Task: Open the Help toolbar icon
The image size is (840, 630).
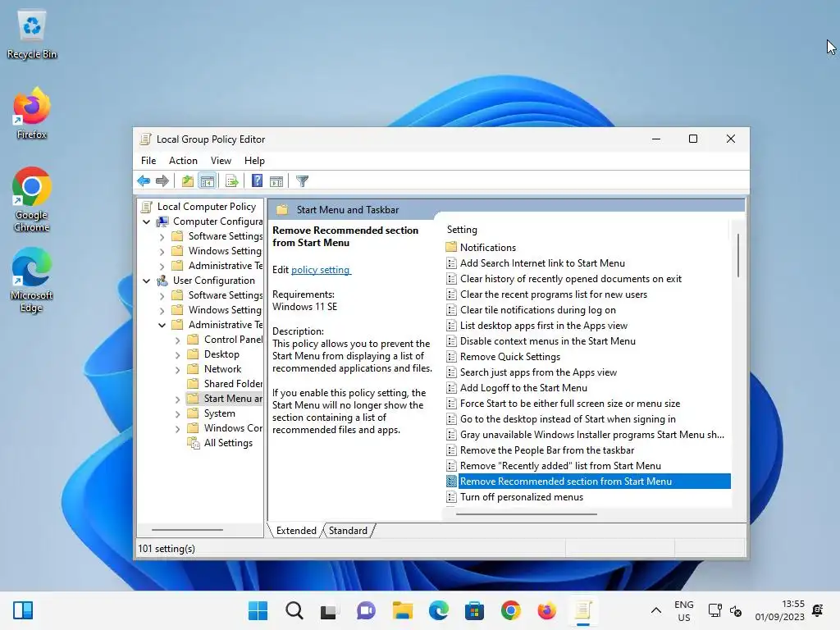Action: 257,181
